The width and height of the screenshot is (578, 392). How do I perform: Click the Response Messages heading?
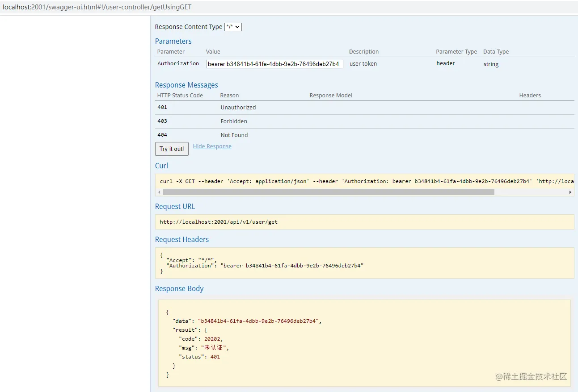186,85
